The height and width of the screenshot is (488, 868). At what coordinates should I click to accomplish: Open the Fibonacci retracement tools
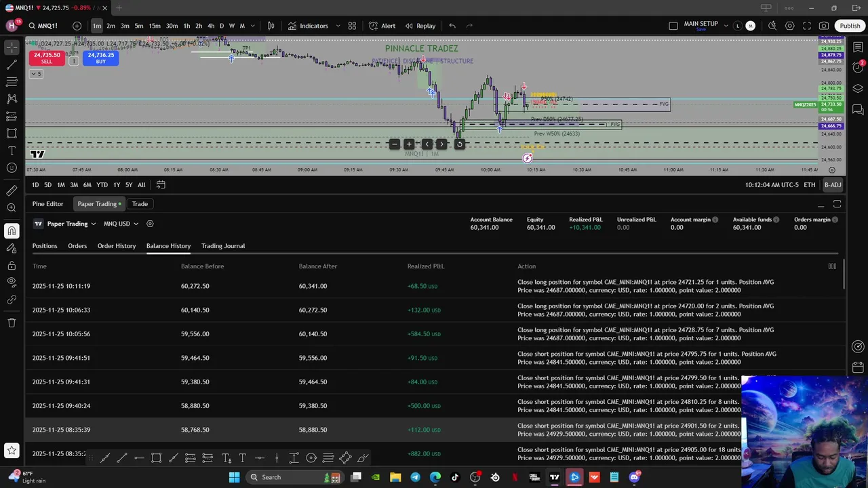pos(12,82)
